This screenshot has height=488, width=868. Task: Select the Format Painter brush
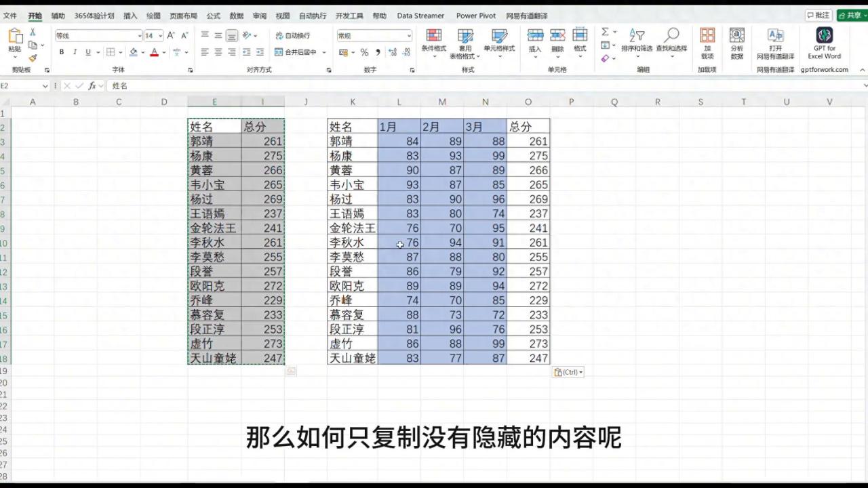point(33,58)
